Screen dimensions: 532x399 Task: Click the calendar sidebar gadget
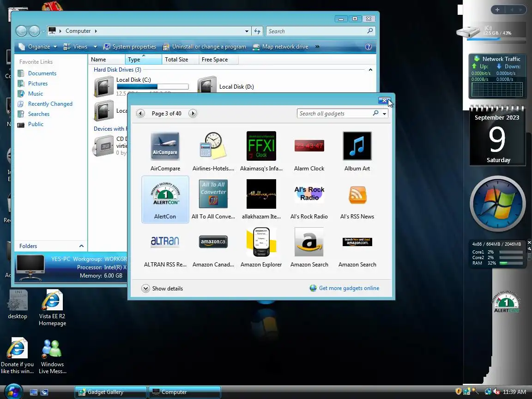(x=497, y=136)
